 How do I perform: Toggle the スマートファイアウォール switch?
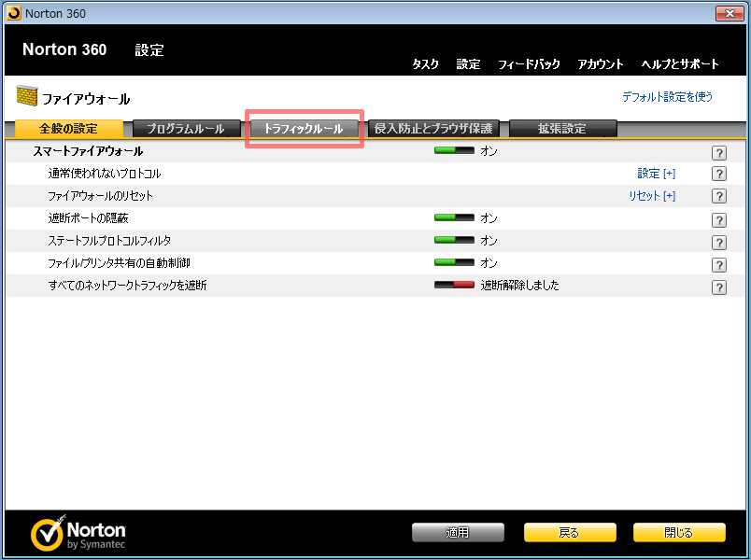coord(454,151)
